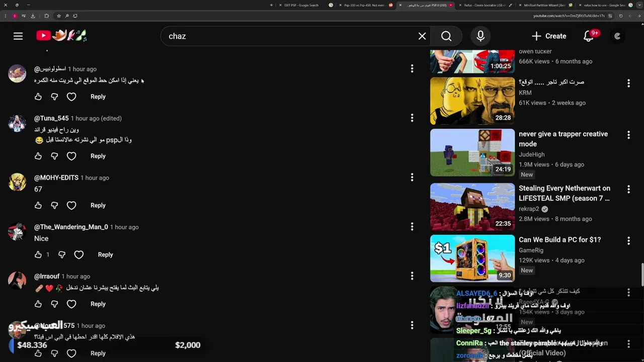Start voice search with the microphone
This screenshot has height=362, width=644.
(480, 36)
